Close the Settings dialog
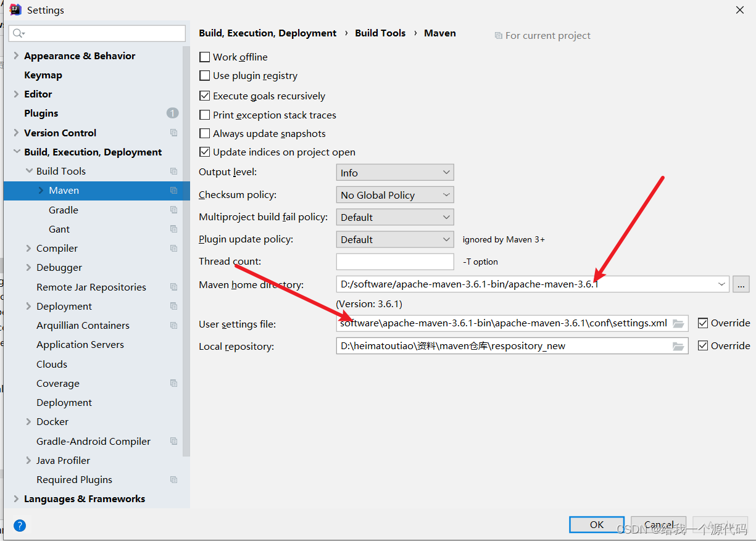 (x=739, y=10)
